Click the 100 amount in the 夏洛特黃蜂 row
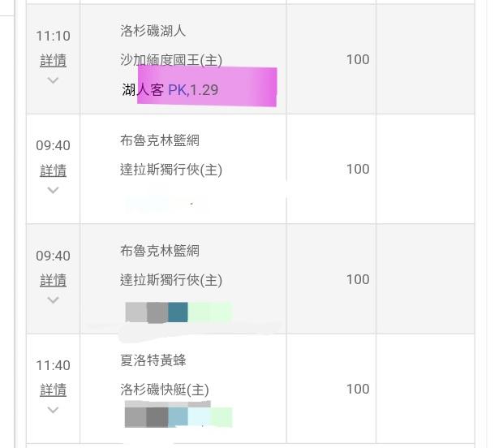 click(x=357, y=389)
